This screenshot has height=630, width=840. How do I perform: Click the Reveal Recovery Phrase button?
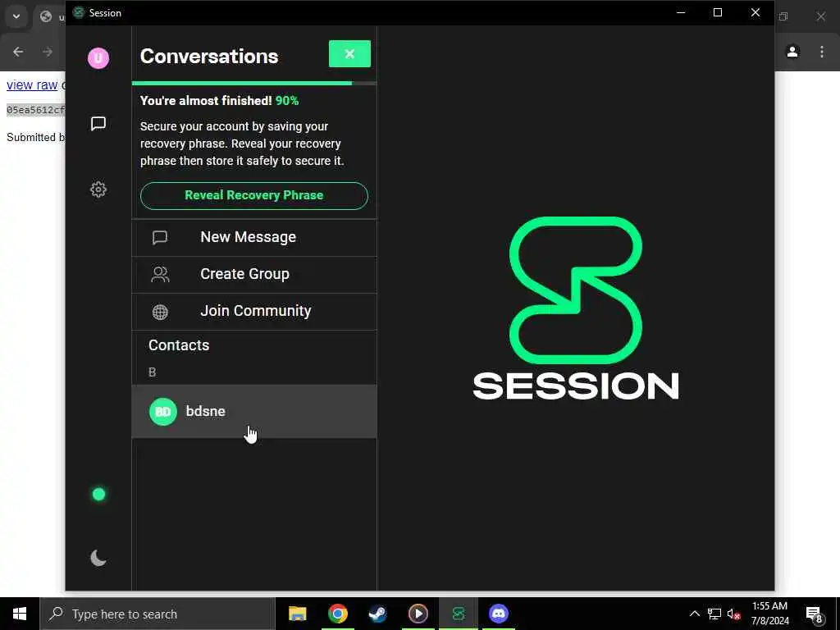tap(254, 195)
